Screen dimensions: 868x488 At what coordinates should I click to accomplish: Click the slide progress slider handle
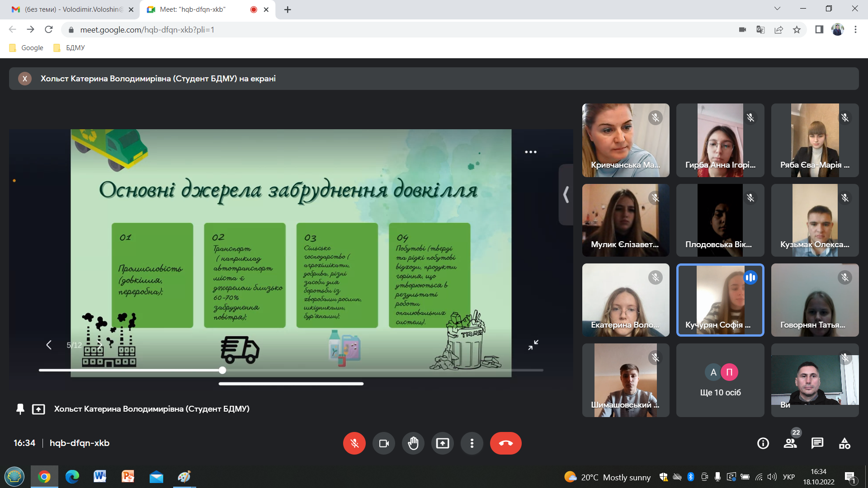coord(222,370)
